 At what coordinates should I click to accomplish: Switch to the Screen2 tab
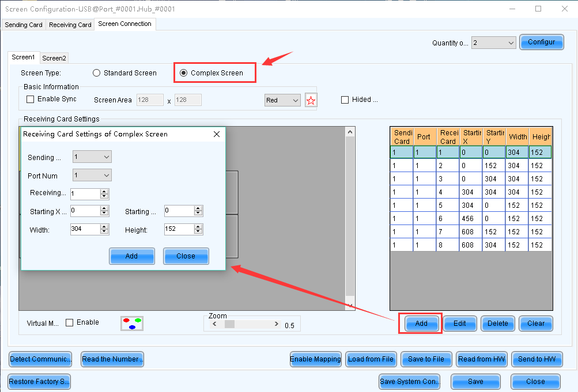54,58
